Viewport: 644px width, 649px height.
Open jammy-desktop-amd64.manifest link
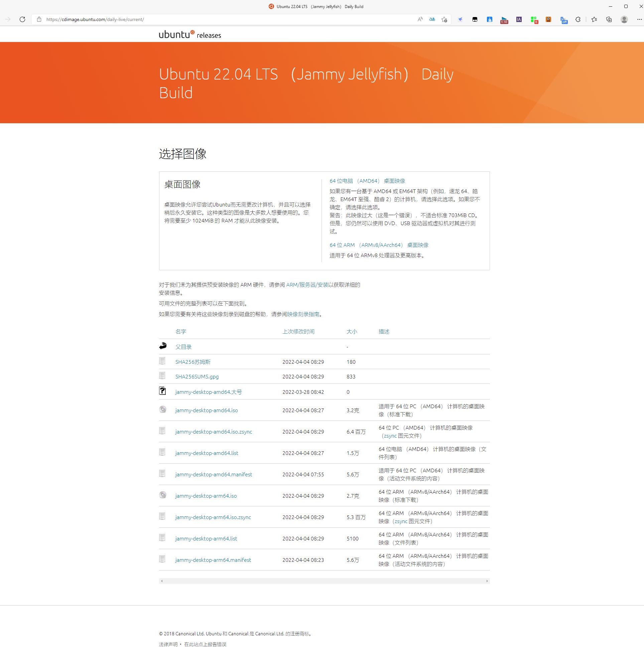[214, 474]
